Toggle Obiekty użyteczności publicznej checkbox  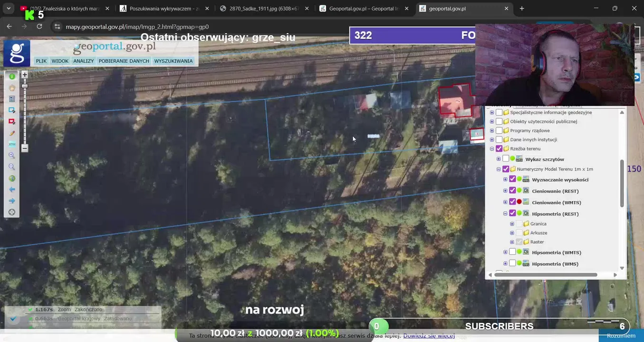[x=499, y=122]
